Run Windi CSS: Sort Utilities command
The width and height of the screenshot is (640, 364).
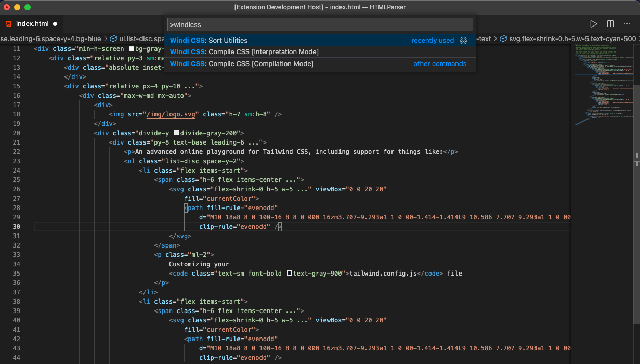pyautogui.click(x=320, y=41)
